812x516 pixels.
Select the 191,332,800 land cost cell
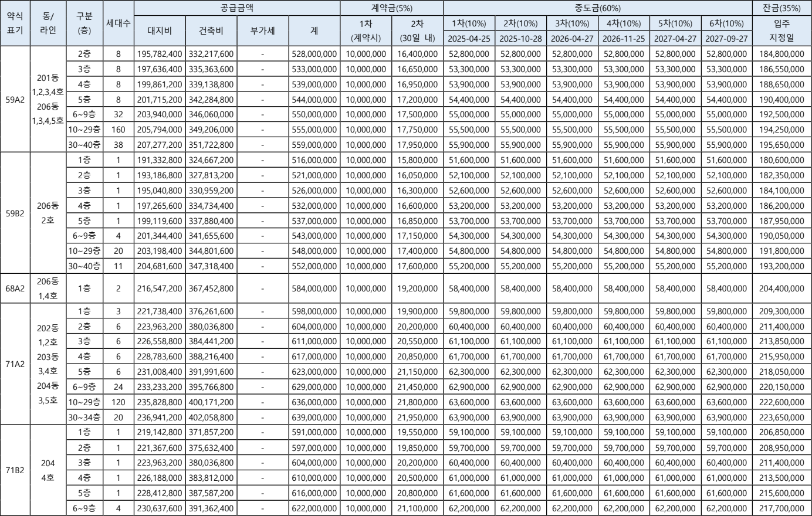click(x=160, y=159)
